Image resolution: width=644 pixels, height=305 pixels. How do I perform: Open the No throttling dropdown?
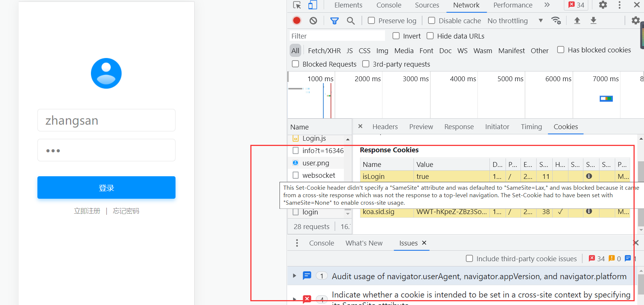pyautogui.click(x=515, y=21)
